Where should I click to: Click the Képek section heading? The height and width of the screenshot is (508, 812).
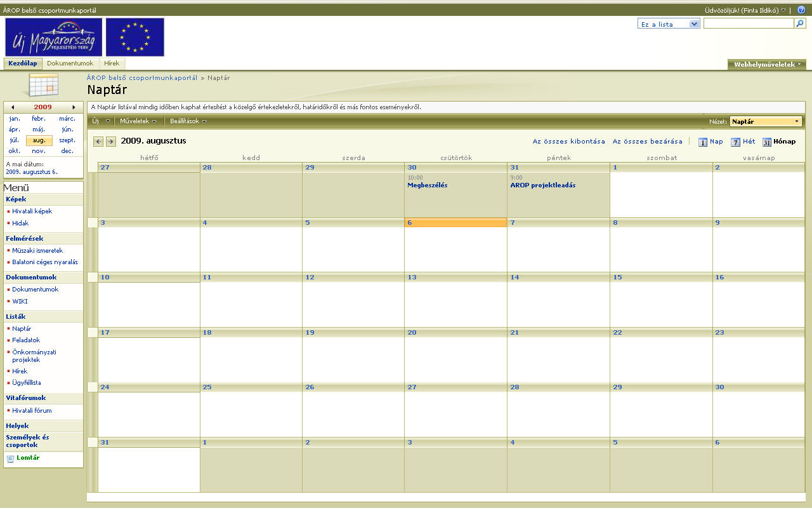point(16,199)
